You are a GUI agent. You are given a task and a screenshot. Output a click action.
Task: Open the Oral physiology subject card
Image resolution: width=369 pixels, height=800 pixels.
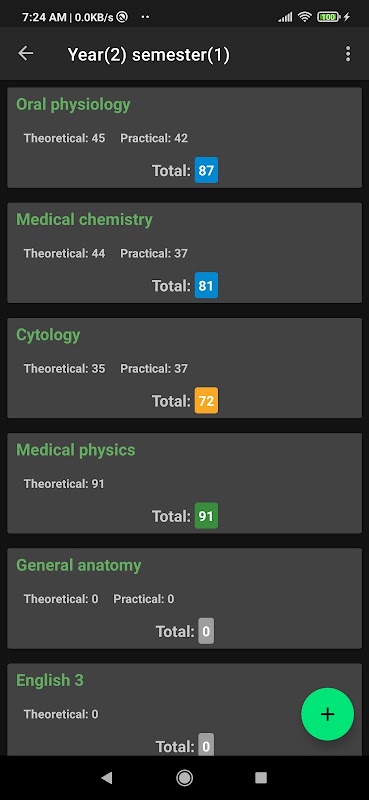coord(184,137)
